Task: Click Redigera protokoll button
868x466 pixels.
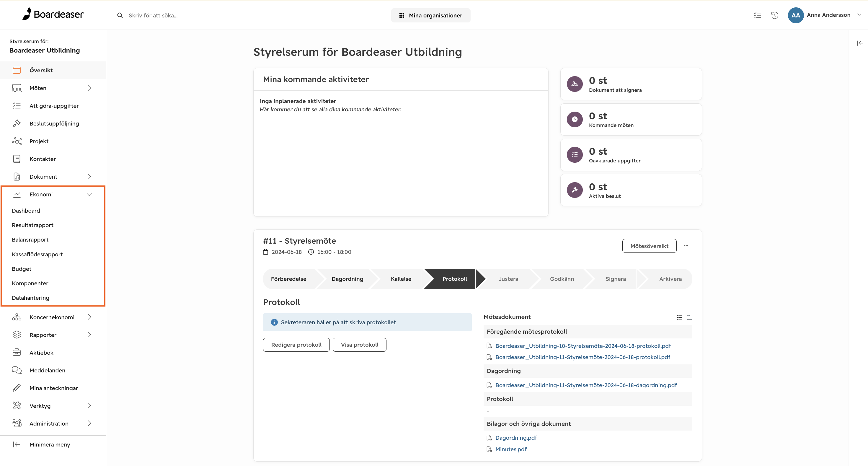Action: point(296,345)
